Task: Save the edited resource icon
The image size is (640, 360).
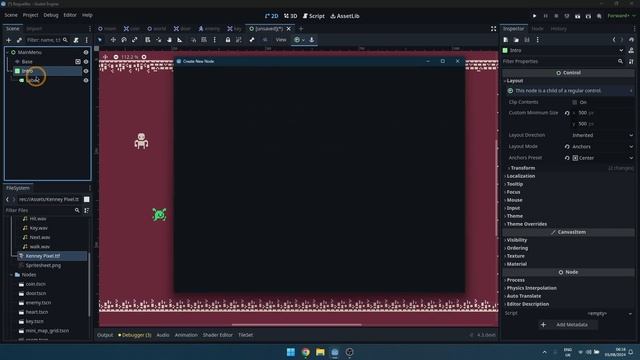Action: point(527,40)
